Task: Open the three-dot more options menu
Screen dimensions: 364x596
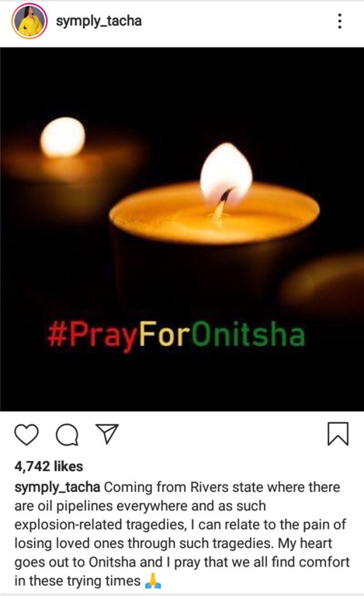Action: [340, 21]
